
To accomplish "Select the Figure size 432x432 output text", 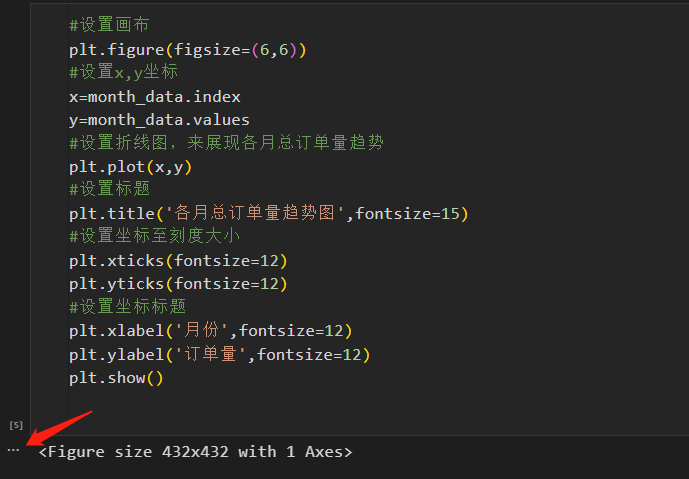I will click(x=196, y=452).
